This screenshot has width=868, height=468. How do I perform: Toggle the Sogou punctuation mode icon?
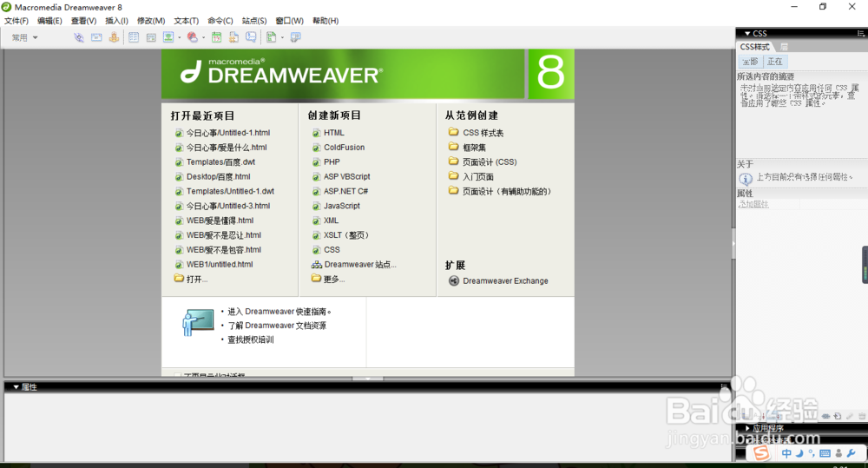(x=812, y=453)
